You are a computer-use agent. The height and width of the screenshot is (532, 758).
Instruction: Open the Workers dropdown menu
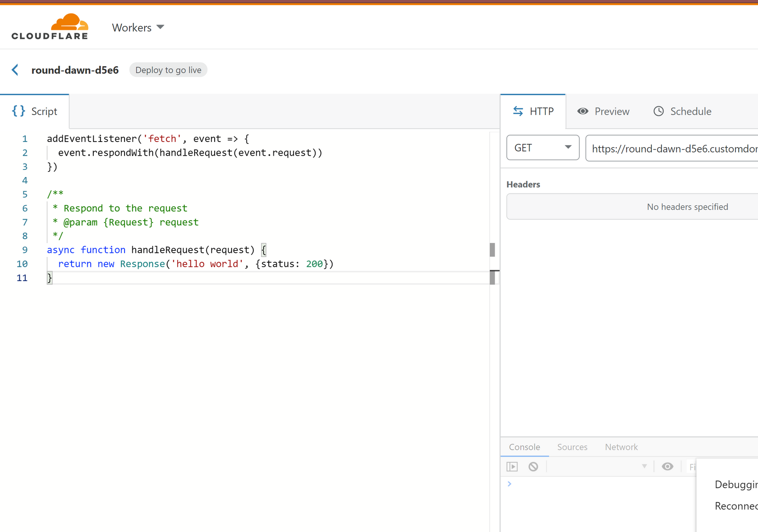pos(138,27)
